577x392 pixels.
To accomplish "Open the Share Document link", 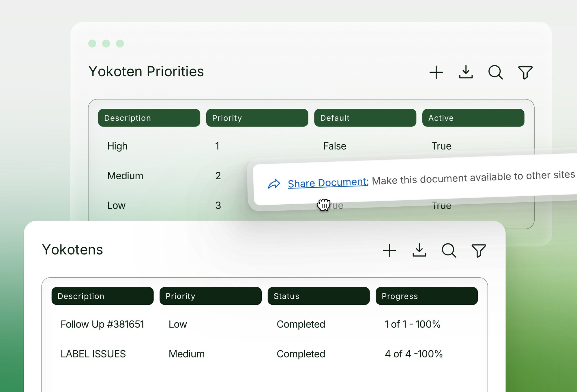I will [328, 183].
